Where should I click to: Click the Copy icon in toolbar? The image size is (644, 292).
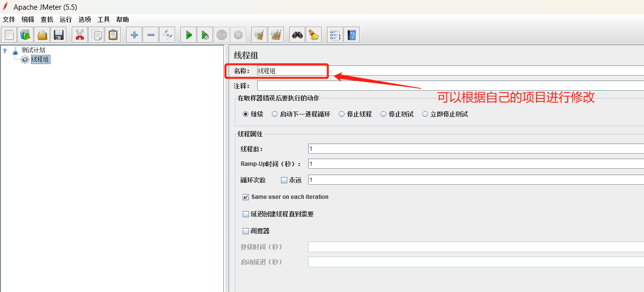click(97, 35)
